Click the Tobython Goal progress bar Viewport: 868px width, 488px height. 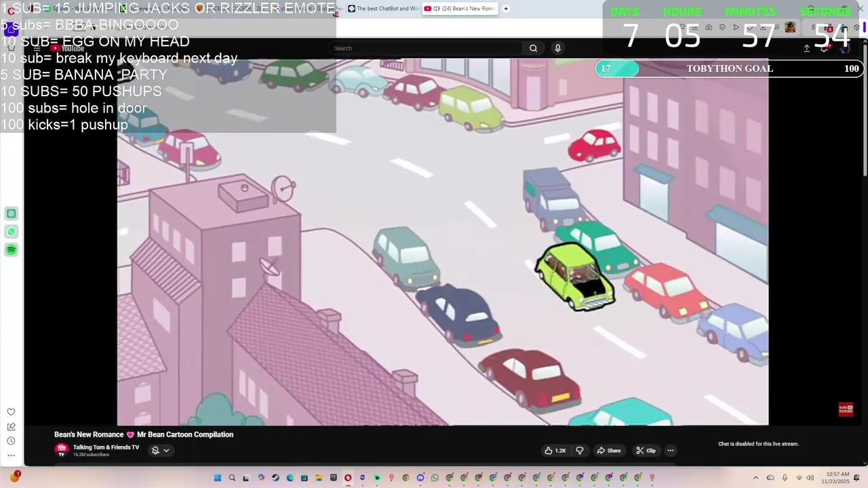pyautogui.click(x=730, y=68)
